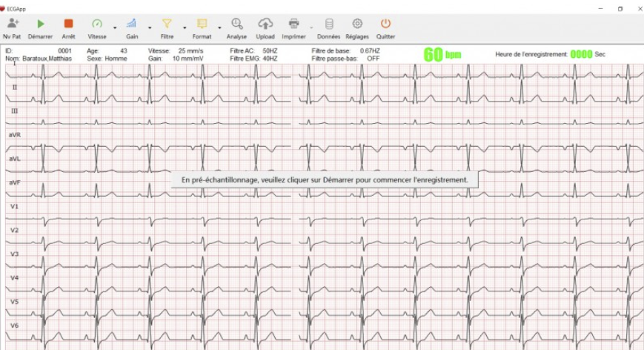The width and height of the screenshot is (644, 350).
Task: Expand the Filtre dropdown arrow
Action: tap(185, 28)
